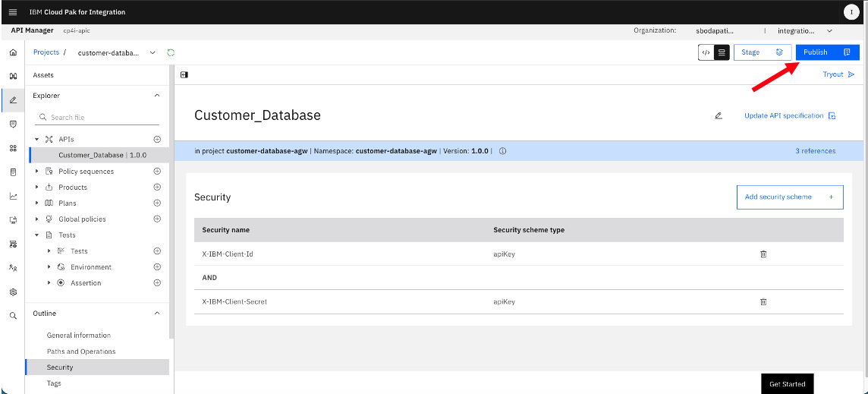Click the Search file input field

tap(97, 118)
